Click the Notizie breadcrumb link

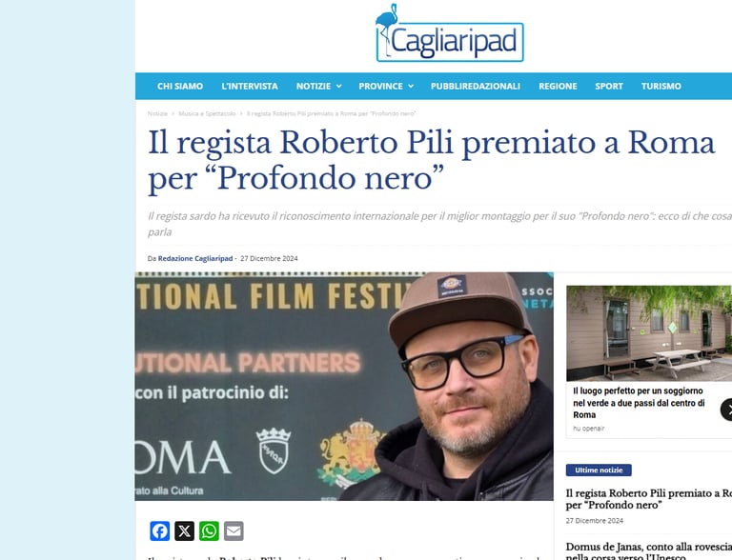coord(157,113)
